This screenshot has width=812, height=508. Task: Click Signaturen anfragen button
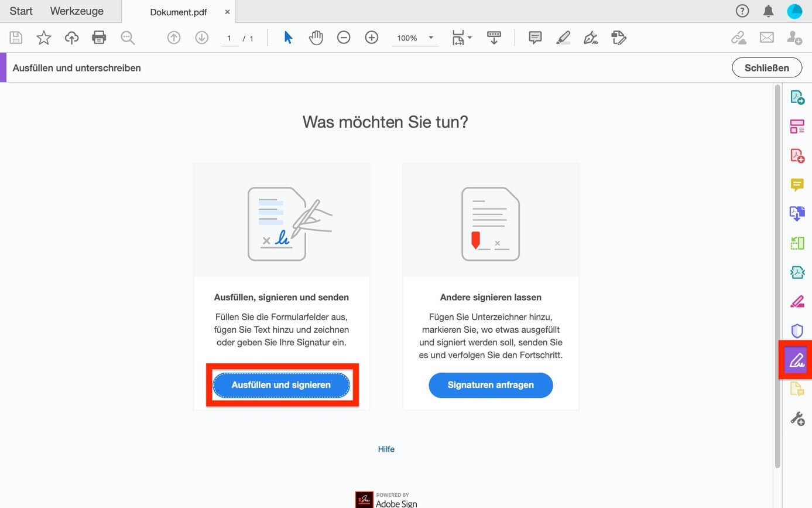[491, 385]
